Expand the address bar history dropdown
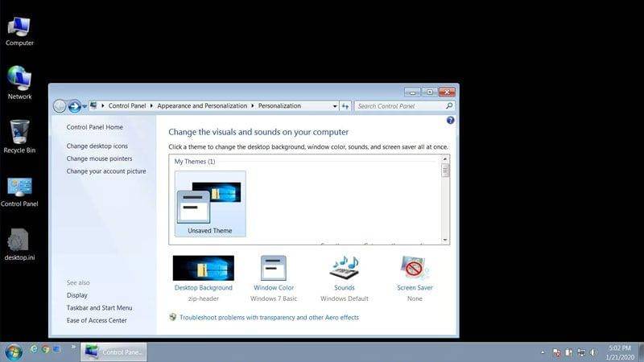This screenshot has width=644, height=362. (334, 106)
